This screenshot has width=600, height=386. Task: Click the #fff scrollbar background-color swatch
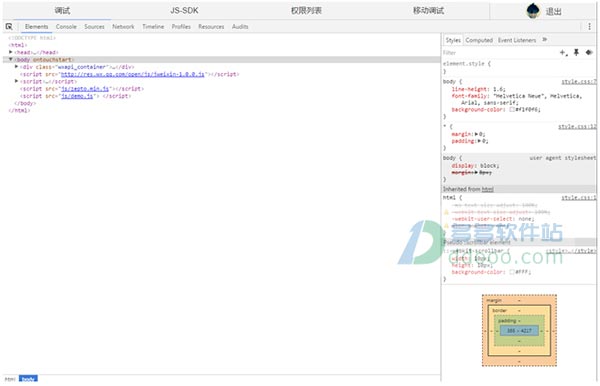[x=512, y=272]
